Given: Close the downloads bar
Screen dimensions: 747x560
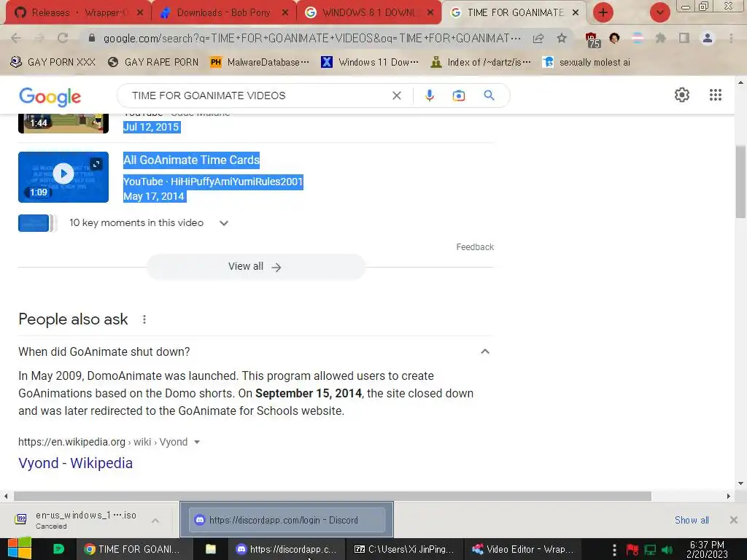Looking at the screenshot, I should pos(734,520).
